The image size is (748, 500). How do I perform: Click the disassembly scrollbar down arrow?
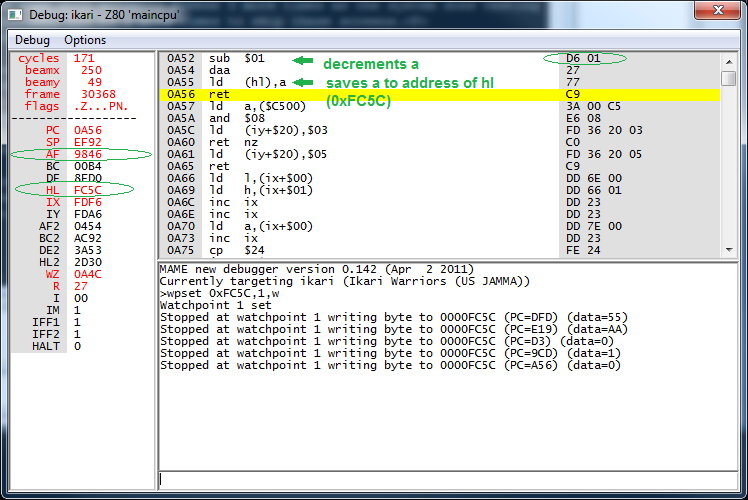click(728, 250)
